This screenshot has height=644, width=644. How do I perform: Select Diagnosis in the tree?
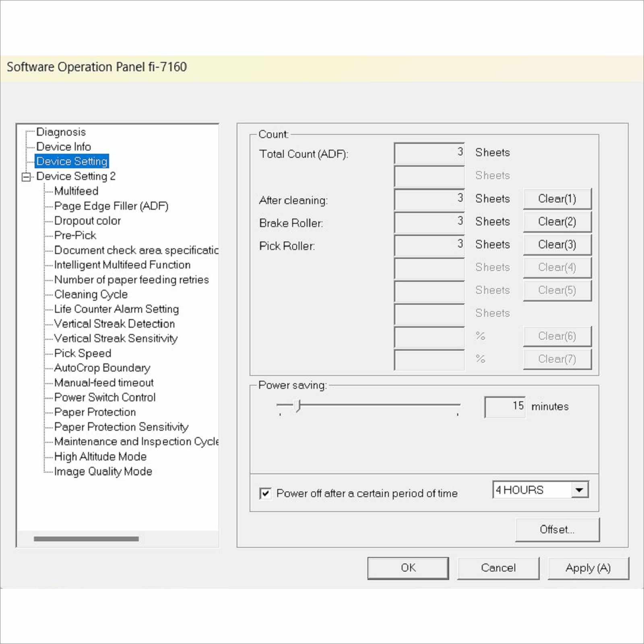point(61,132)
